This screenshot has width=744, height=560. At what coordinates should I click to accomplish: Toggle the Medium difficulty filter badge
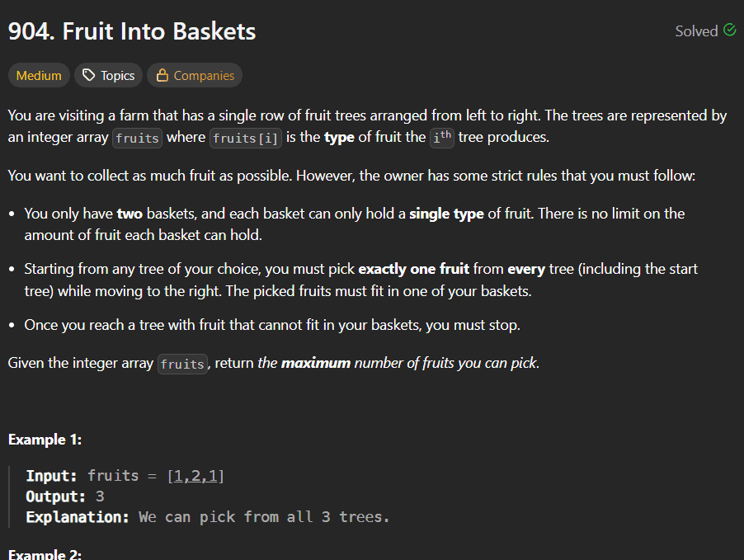38,75
